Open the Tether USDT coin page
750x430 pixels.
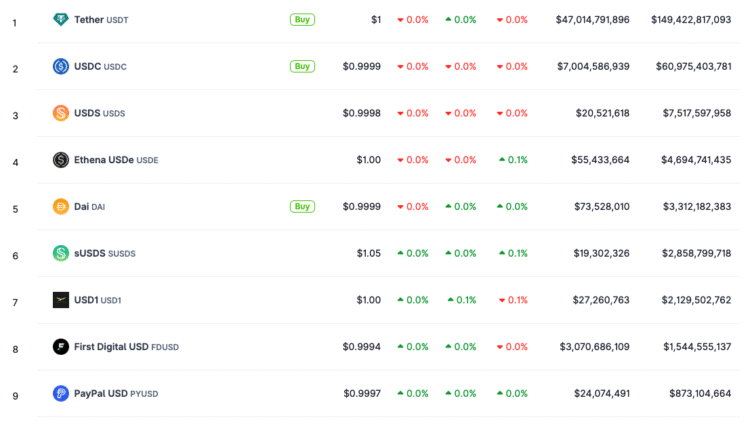[x=89, y=20]
